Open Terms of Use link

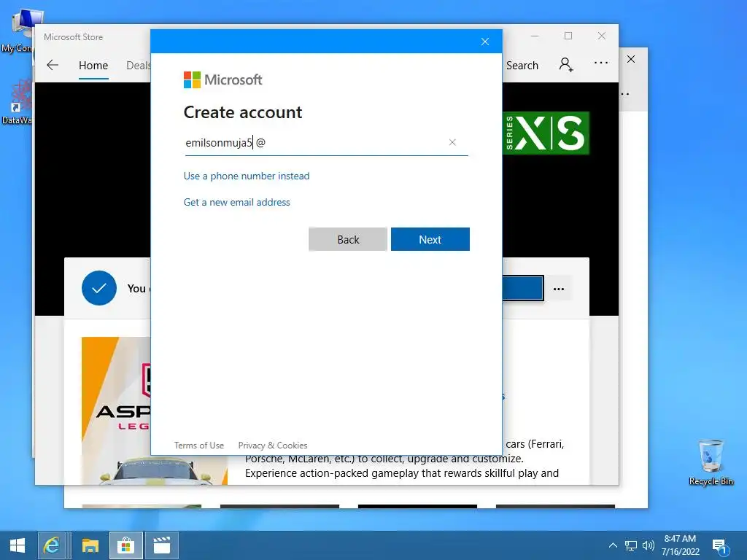click(198, 446)
